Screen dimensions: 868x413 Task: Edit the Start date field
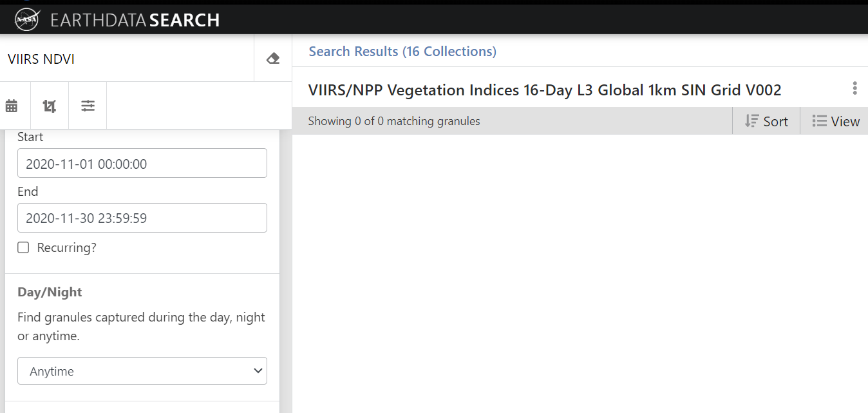pos(142,164)
